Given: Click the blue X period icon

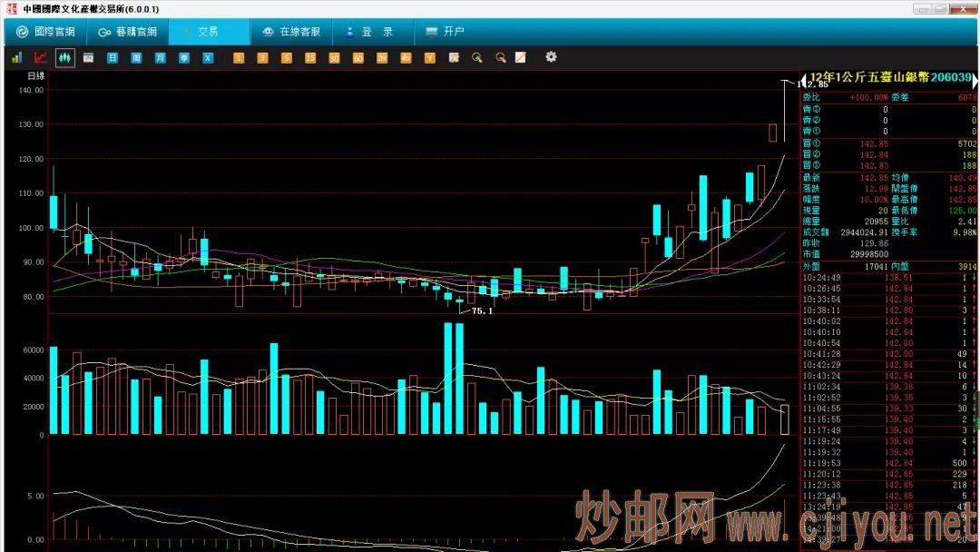Looking at the screenshot, I should pos(208,57).
